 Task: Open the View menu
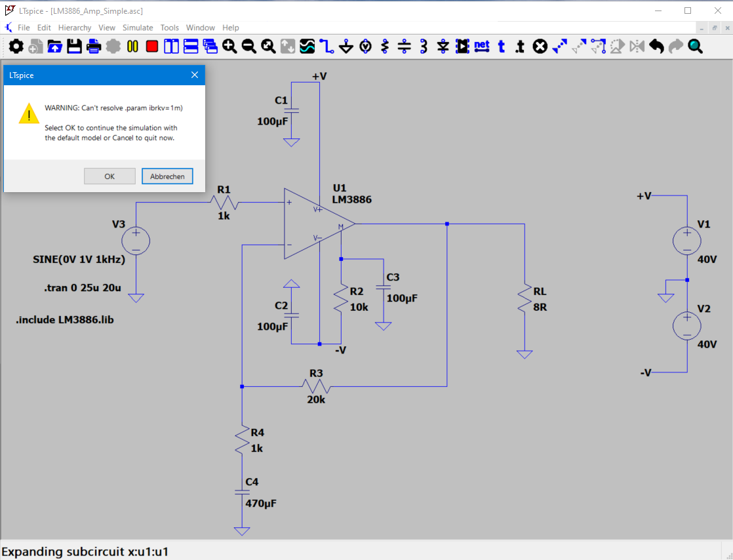tap(107, 28)
